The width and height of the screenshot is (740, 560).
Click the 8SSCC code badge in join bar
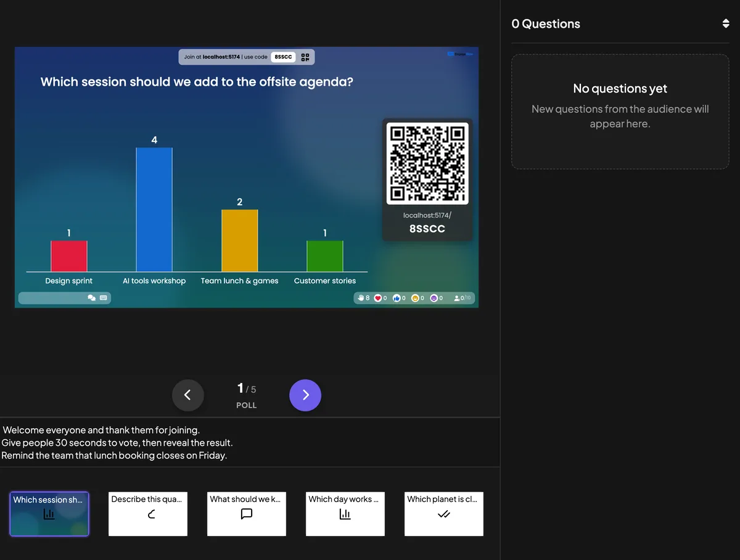[283, 57]
